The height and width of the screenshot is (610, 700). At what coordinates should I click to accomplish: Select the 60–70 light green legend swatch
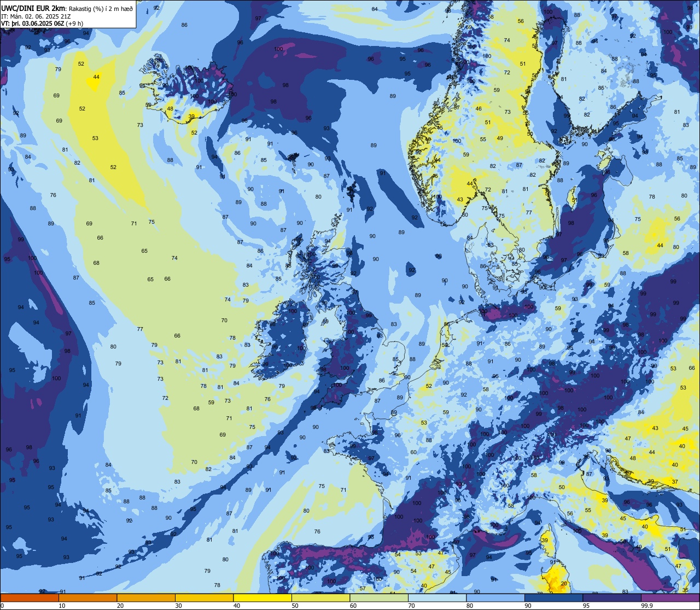click(379, 597)
